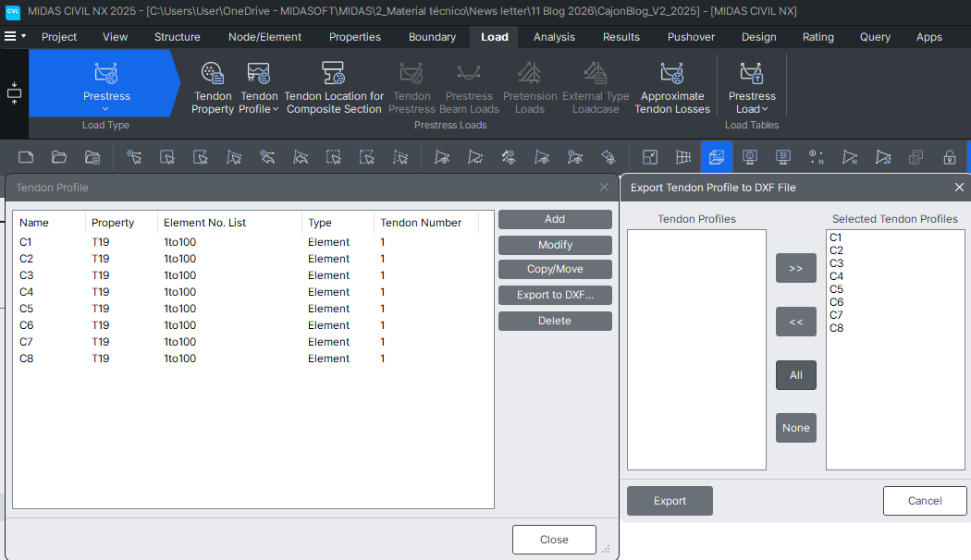Image resolution: width=971 pixels, height=560 pixels.
Task: Click the >> move-right button
Action: [x=795, y=268]
